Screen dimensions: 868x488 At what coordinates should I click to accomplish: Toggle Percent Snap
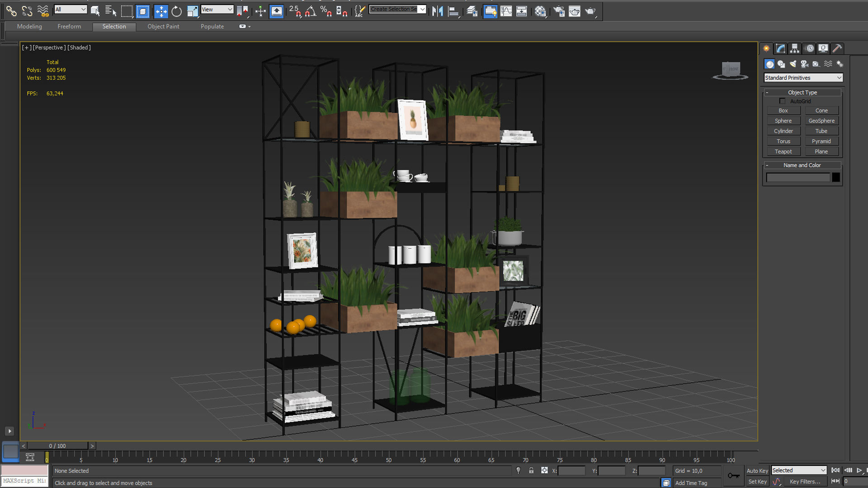(326, 11)
